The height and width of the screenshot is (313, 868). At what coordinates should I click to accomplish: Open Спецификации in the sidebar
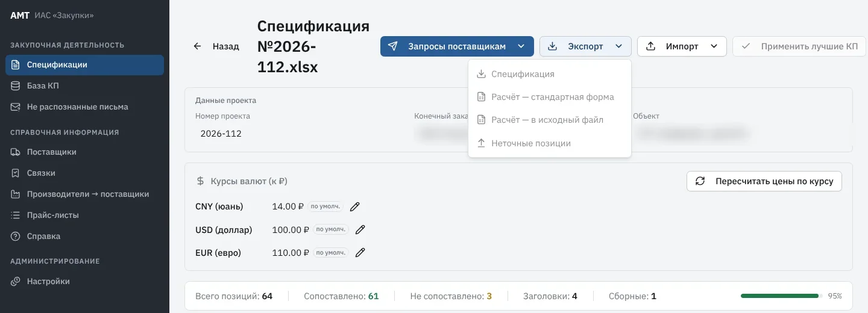84,65
